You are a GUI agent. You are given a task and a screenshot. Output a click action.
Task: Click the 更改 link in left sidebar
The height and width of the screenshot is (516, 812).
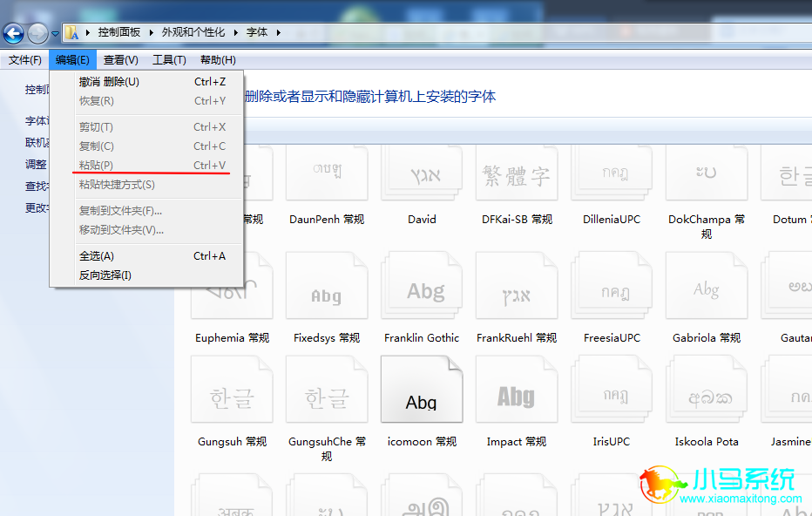pos(37,207)
